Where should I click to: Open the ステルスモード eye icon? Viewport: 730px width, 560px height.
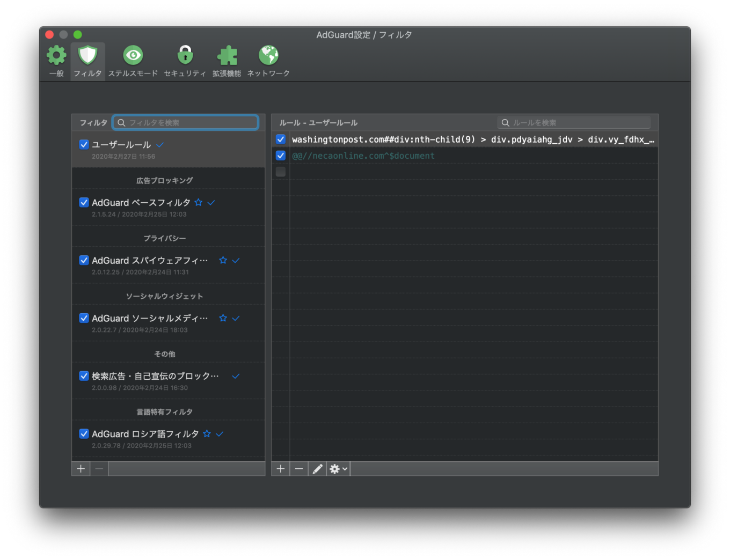click(x=133, y=55)
